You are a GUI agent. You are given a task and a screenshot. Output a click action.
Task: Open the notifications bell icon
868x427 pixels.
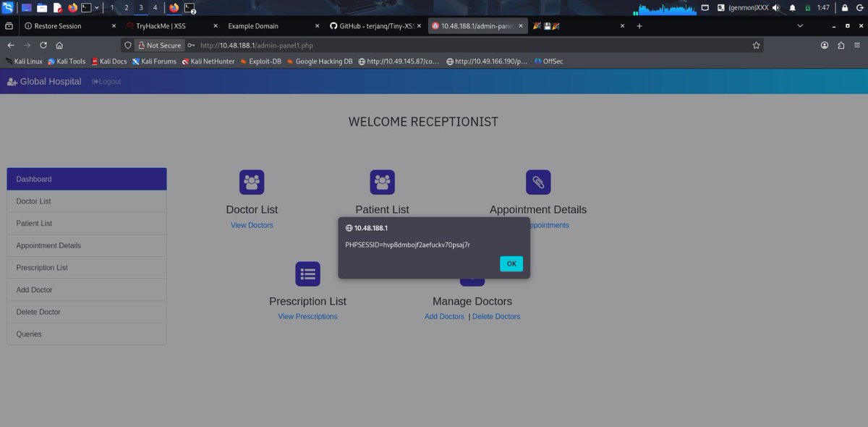tap(792, 8)
